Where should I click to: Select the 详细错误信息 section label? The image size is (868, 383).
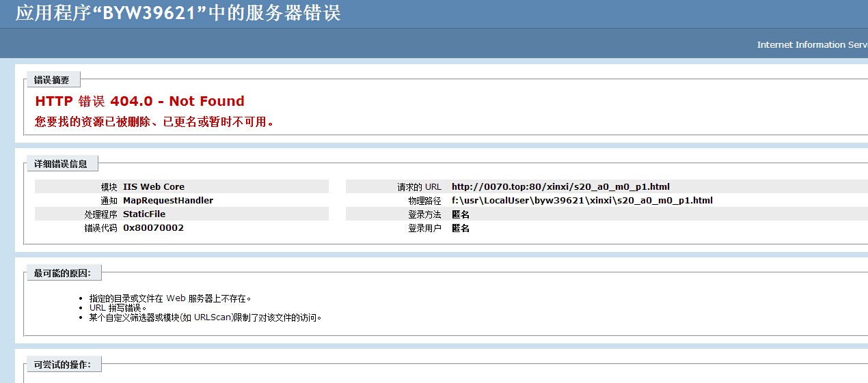tap(61, 164)
